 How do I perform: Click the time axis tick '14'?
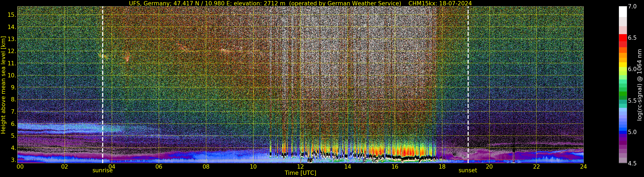tap(347, 166)
